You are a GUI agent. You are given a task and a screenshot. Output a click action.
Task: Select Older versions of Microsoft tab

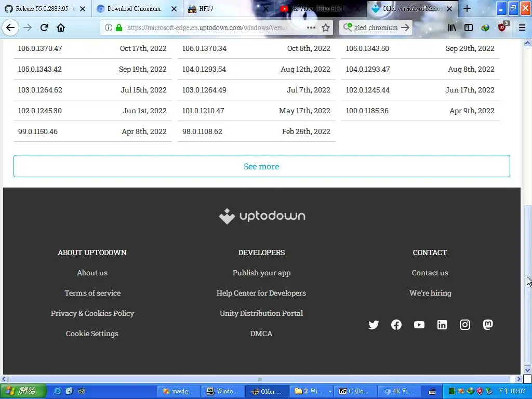(412, 9)
